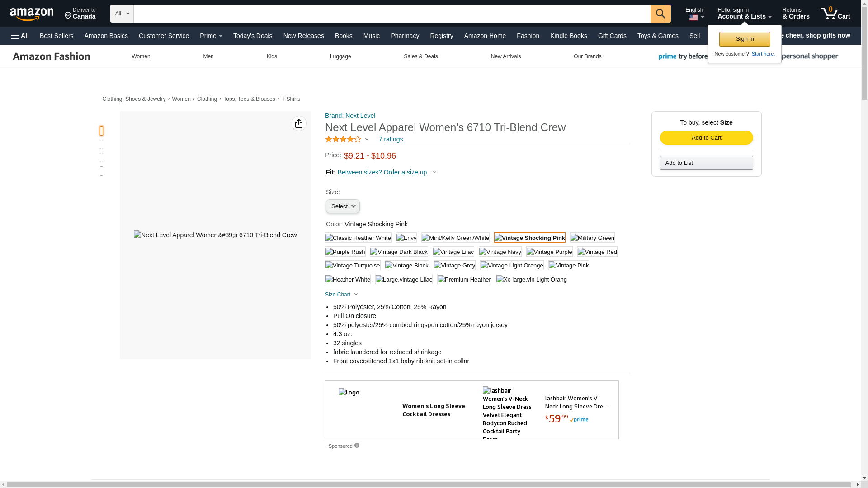
Task: Click the Add to Cart button
Action: [x=706, y=137]
